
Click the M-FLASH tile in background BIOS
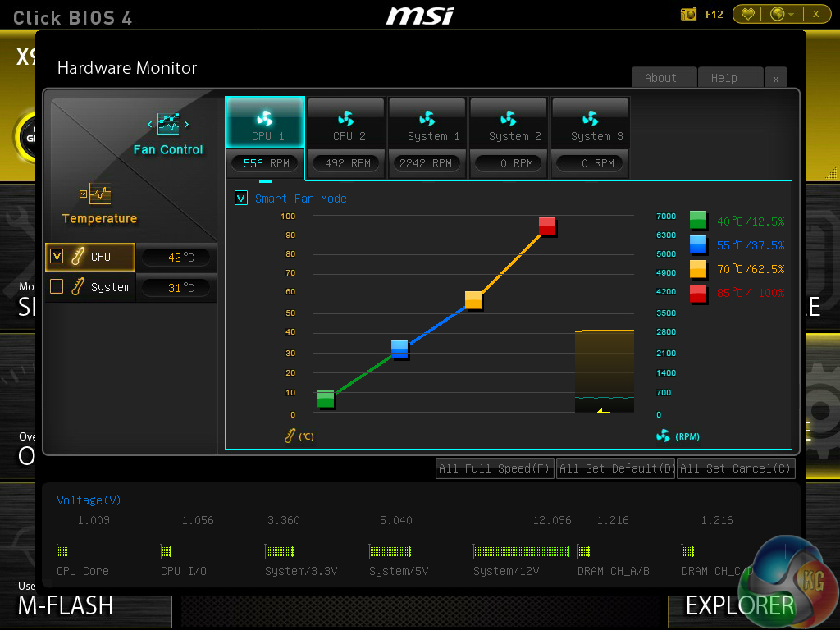(66, 605)
